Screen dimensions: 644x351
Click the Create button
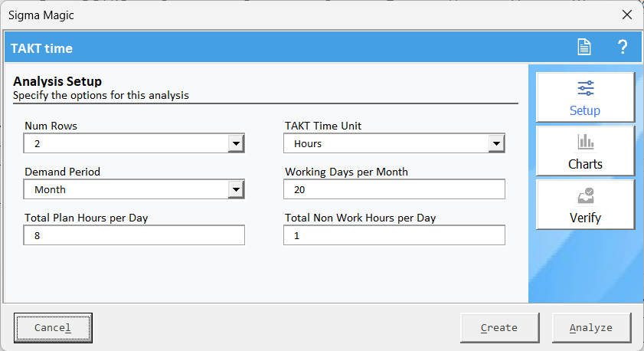(x=499, y=327)
